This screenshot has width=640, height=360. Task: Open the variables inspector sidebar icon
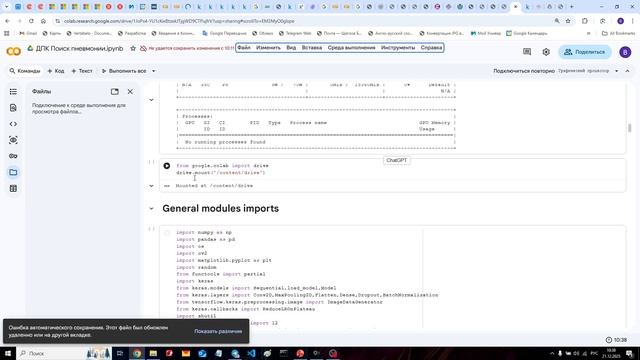[13, 140]
